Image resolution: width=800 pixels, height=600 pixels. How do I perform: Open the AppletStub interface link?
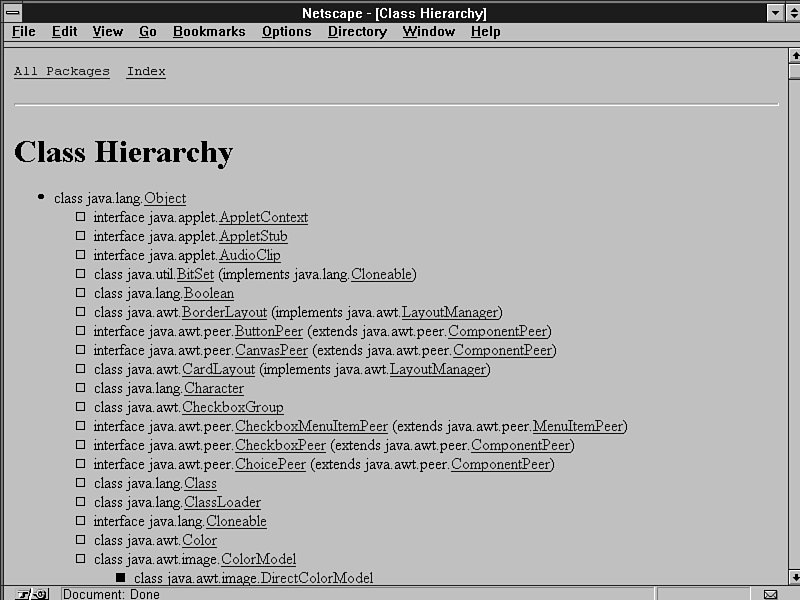pos(253,237)
